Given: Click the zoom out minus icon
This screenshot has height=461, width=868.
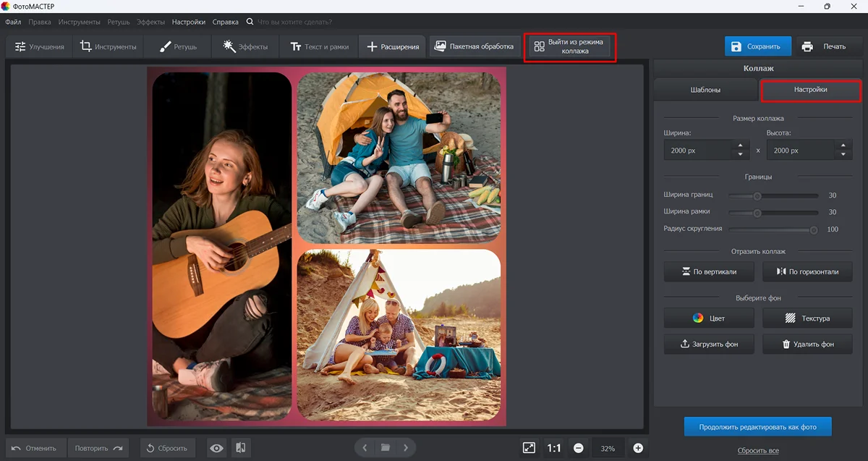Looking at the screenshot, I should click(x=579, y=448).
